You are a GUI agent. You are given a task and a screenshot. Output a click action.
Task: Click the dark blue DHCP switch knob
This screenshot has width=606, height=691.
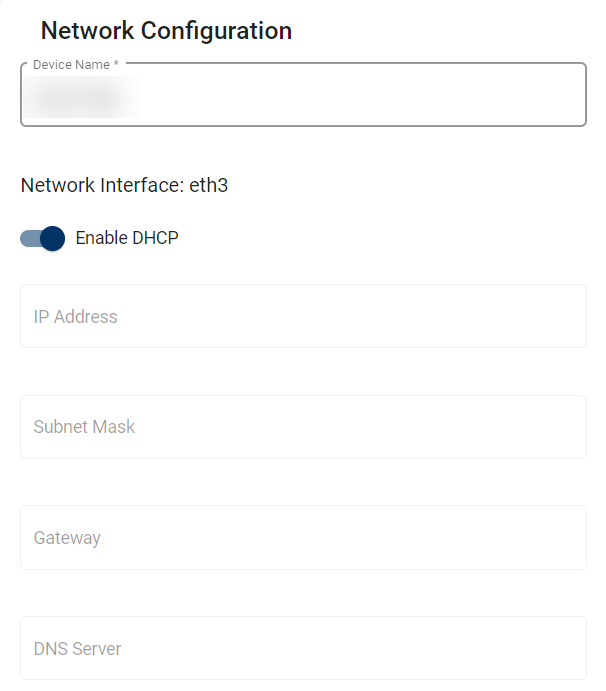pos(53,238)
